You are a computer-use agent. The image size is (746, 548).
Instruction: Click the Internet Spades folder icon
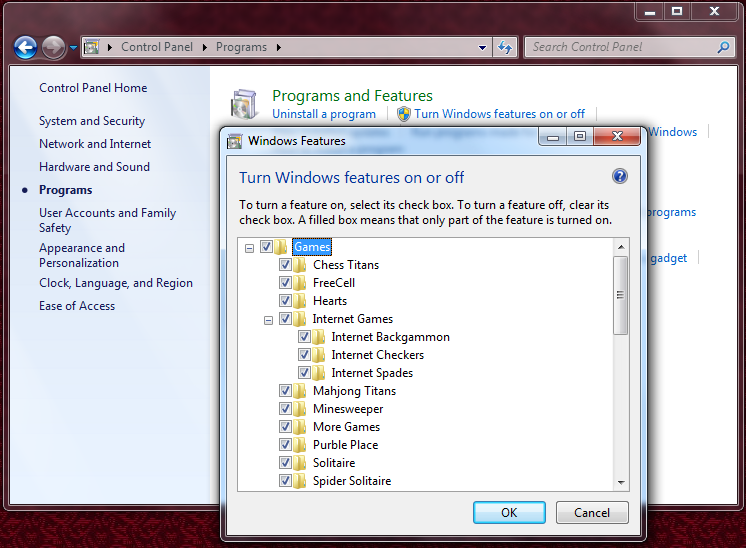pos(319,373)
